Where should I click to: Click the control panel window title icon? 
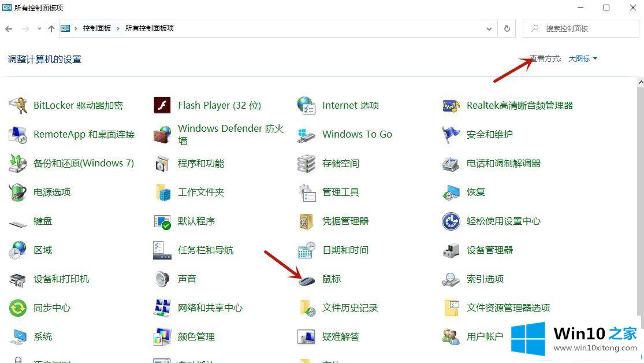click(6, 8)
